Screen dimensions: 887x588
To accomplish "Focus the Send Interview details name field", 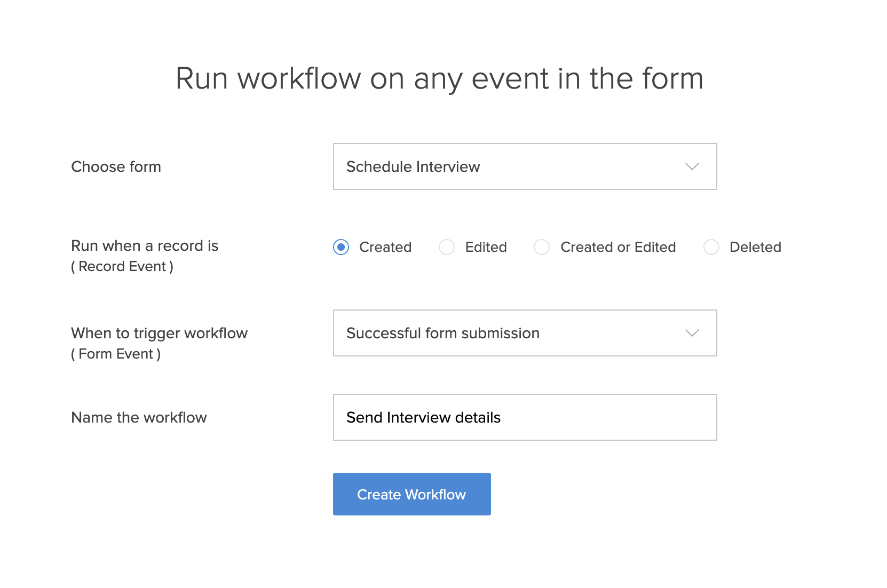I will pyautogui.click(x=524, y=417).
